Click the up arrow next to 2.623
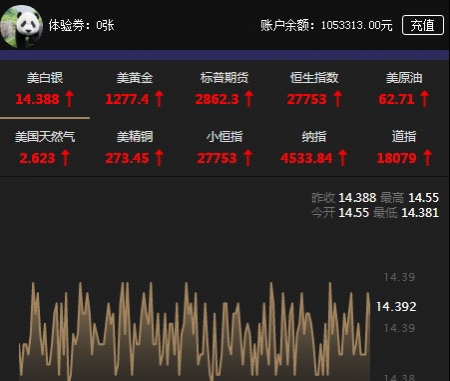This screenshot has height=381, width=450. click(x=65, y=158)
